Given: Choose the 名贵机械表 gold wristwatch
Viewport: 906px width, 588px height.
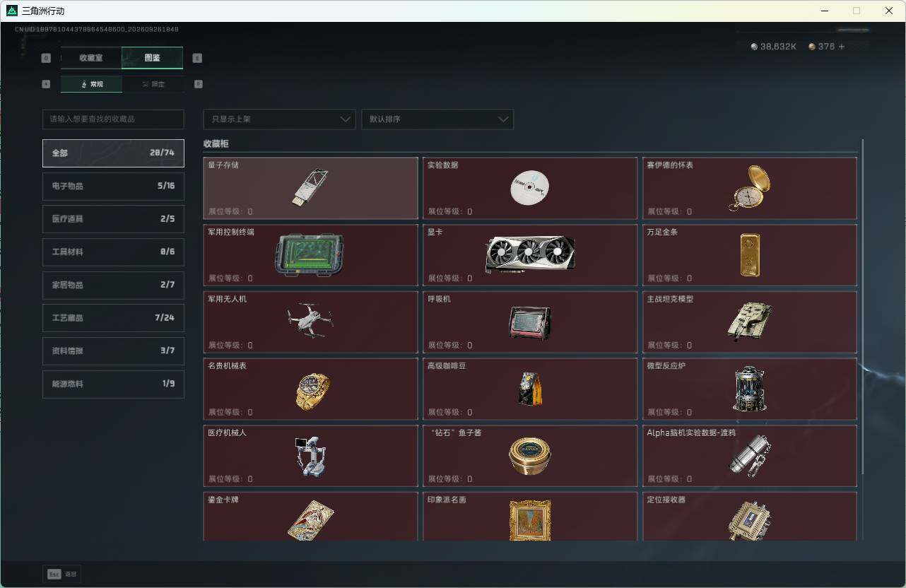Looking at the screenshot, I should pyautogui.click(x=310, y=389).
